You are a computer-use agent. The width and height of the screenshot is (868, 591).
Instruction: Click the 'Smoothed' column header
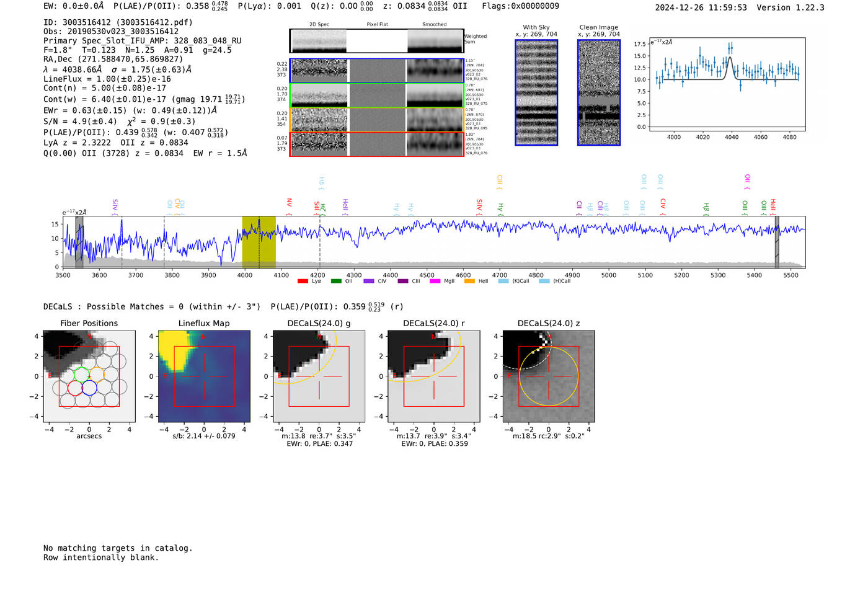(x=435, y=25)
